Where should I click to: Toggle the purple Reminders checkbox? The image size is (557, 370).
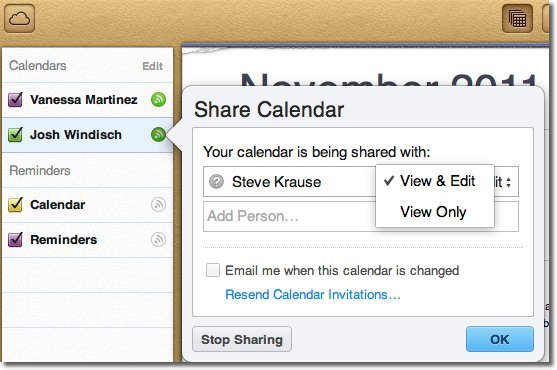pyautogui.click(x=15, y=239)
